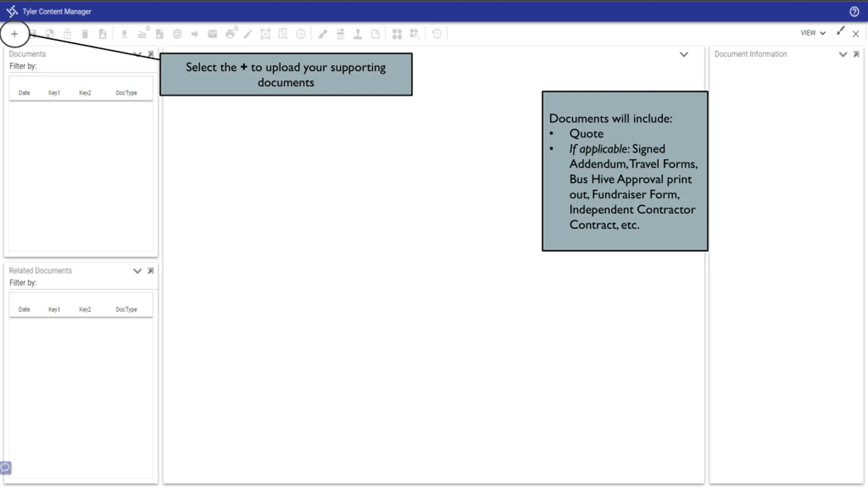
Task: Pop out the Documents panel
Action: point(151,54)
